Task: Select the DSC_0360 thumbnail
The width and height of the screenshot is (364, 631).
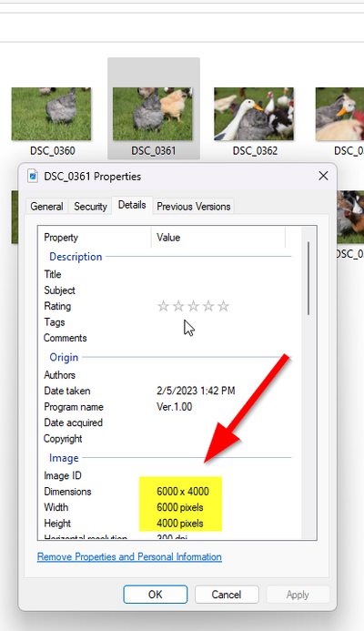Action: click(52, 115)
